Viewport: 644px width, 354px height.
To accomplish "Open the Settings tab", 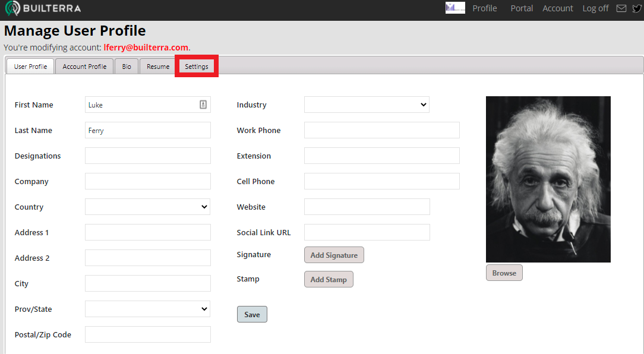I will pos(196,67).
